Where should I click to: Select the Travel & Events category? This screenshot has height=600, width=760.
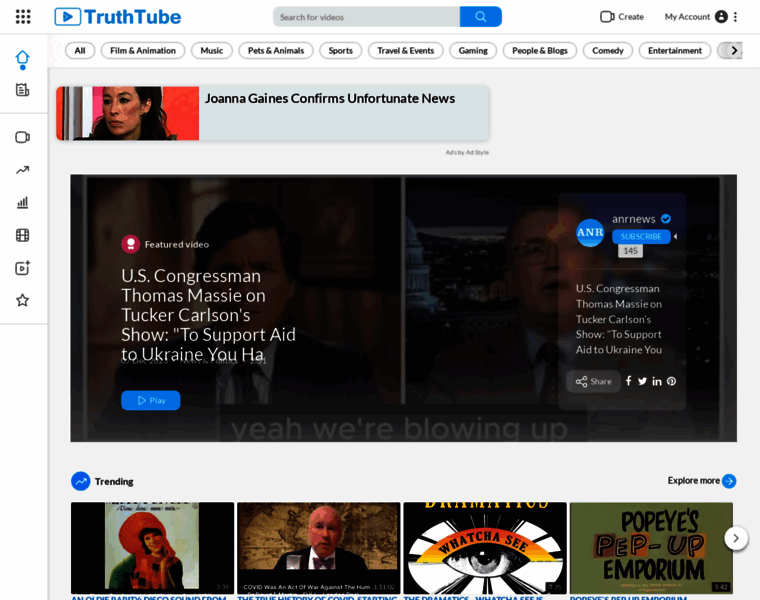(x=406, y=51)
